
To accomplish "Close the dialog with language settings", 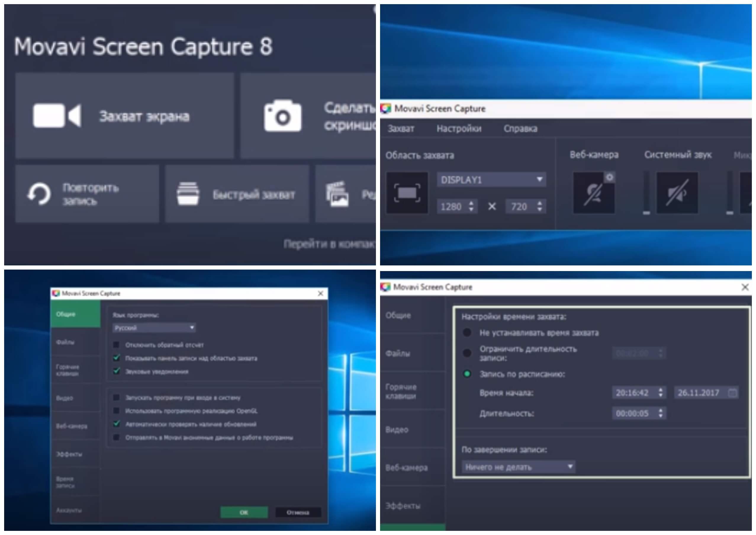I will (x=320, y=293).
